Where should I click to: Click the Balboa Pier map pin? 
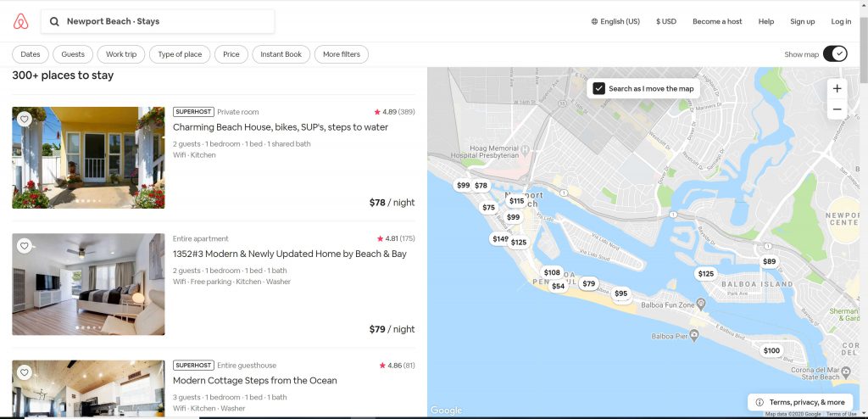coord(695,335)
